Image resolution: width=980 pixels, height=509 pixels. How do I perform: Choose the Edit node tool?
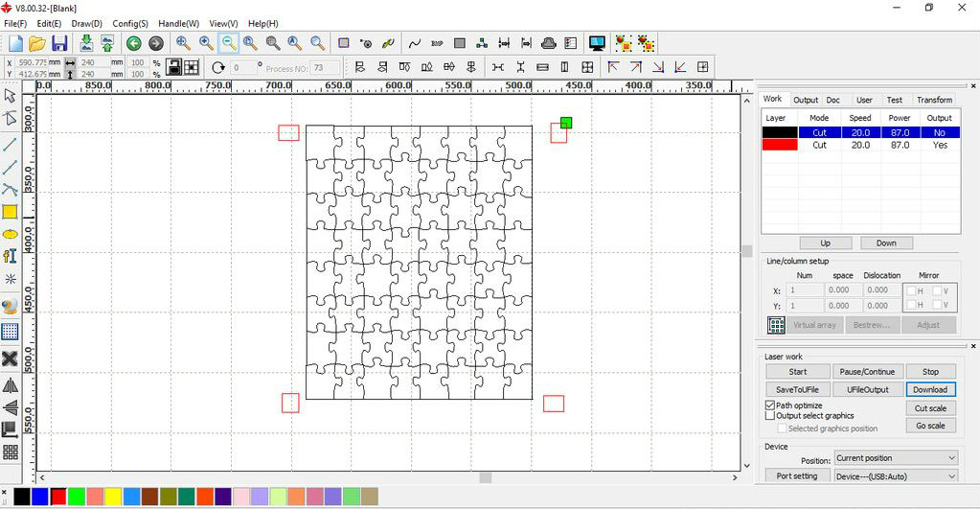click(x=10, y=118)
